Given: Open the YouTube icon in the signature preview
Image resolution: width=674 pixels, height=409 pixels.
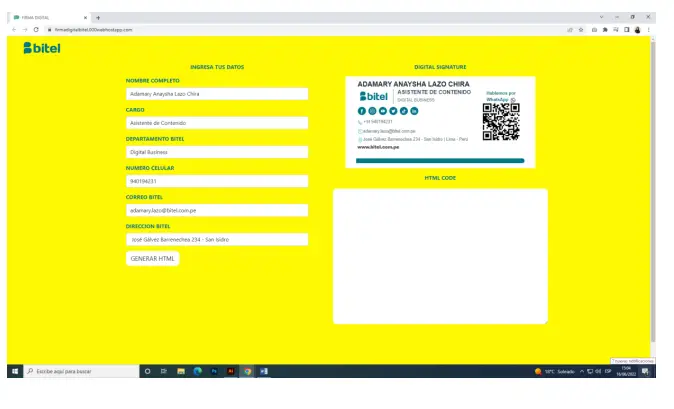Looking at the screenshot, I should [x=383, y=111].
